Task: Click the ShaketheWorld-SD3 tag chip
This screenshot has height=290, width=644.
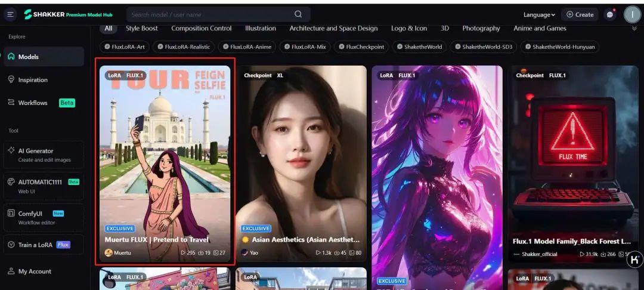Action: pos(483,47)
